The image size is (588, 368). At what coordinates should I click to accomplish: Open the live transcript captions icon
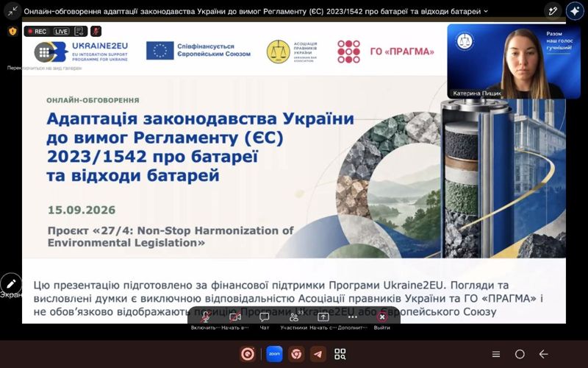pos(79,31)
